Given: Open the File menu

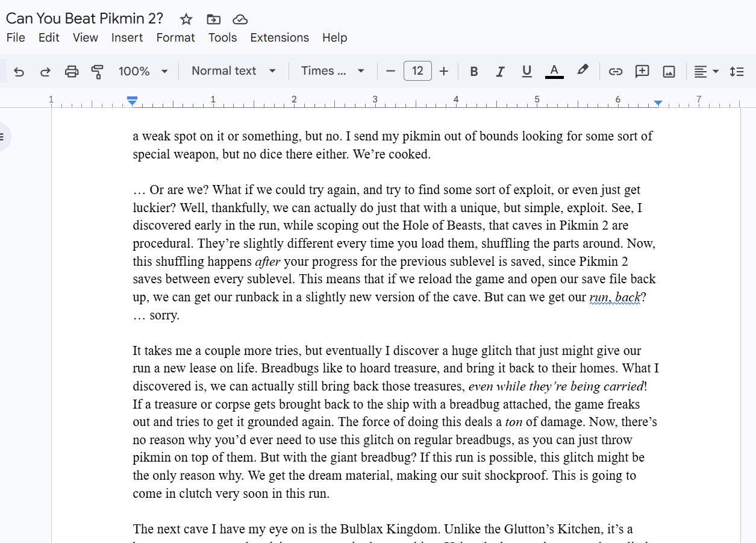Looking at the screenshot, I should point(16,37).
